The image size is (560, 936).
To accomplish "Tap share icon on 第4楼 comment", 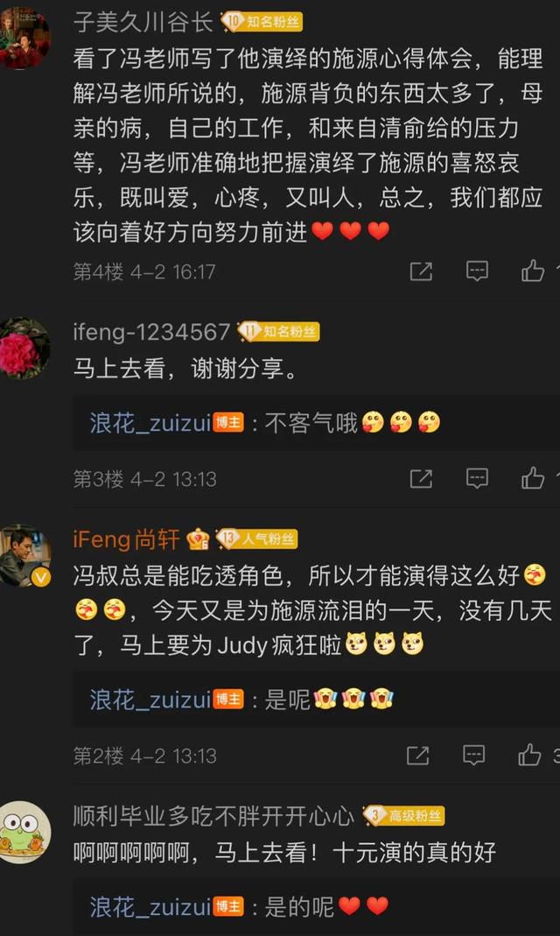I will coord(421,271).
